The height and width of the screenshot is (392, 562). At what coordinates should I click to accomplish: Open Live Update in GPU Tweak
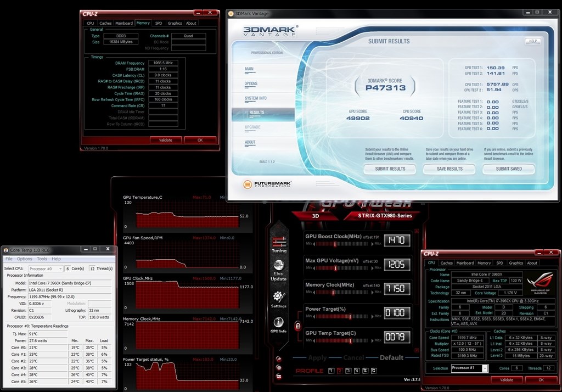click(278, 271)
